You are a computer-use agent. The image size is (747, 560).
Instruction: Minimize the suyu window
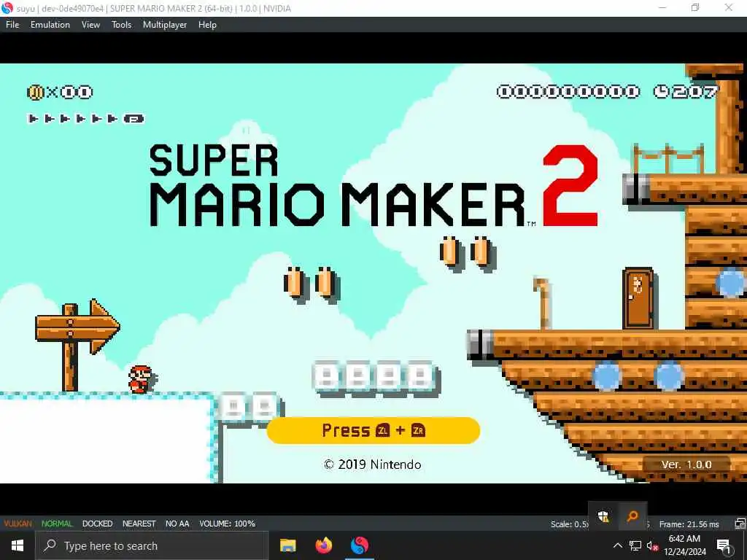pyautogui.click(x=662, y=8)
